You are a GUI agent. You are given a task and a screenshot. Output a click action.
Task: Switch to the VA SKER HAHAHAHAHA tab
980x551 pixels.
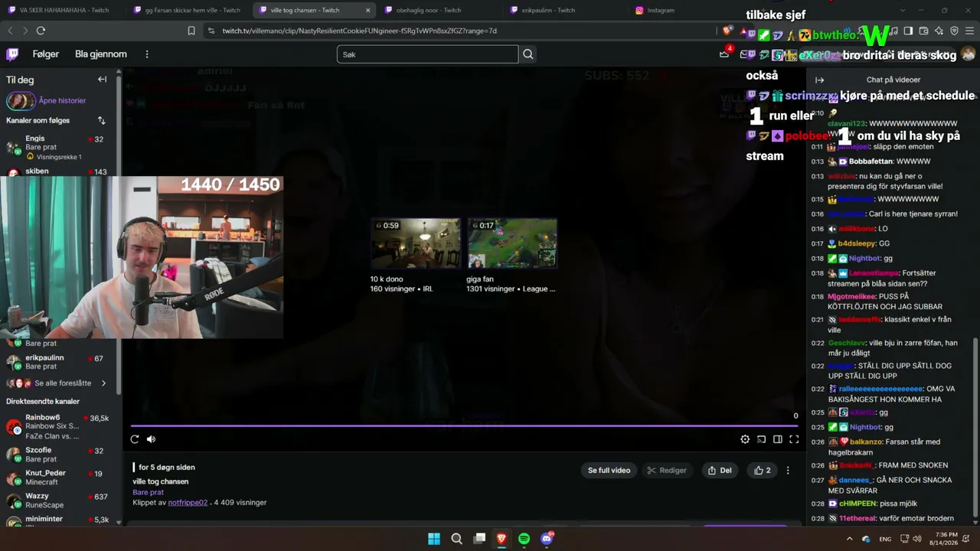pos(58,10)
